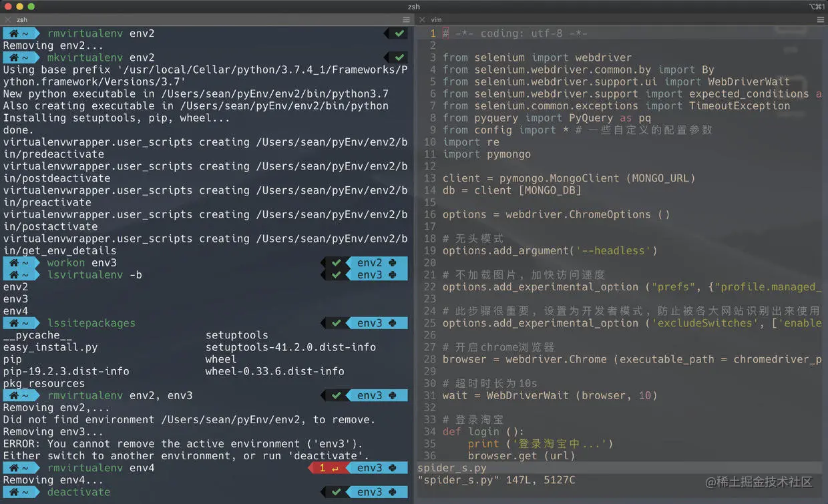
Task: Click 'from pyquery import PyQuery as pq' line
Action: coord(547,118)
